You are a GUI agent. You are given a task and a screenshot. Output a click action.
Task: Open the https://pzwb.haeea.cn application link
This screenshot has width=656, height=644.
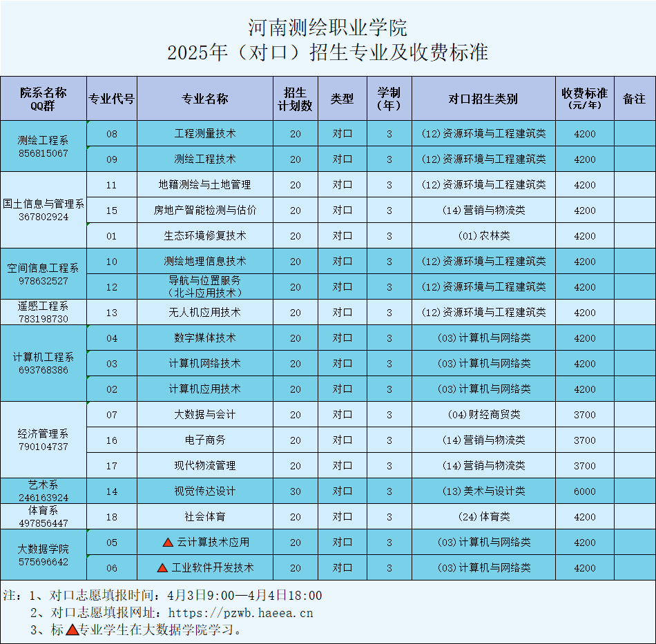(x=240, y=613)
